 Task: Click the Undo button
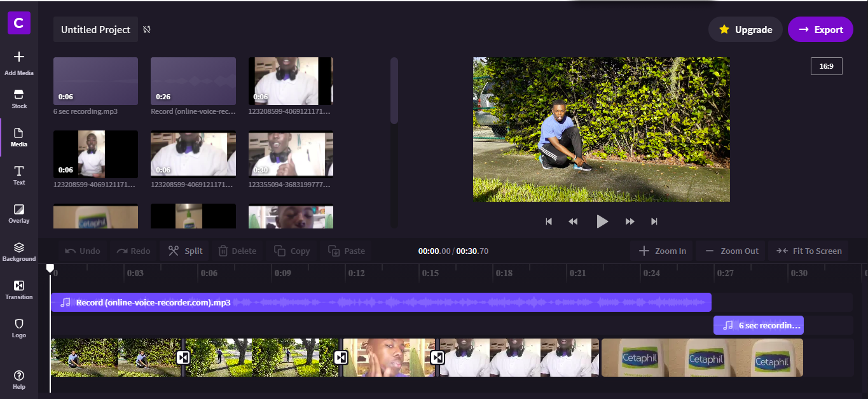pyautogui.click(x=82, y=251)
